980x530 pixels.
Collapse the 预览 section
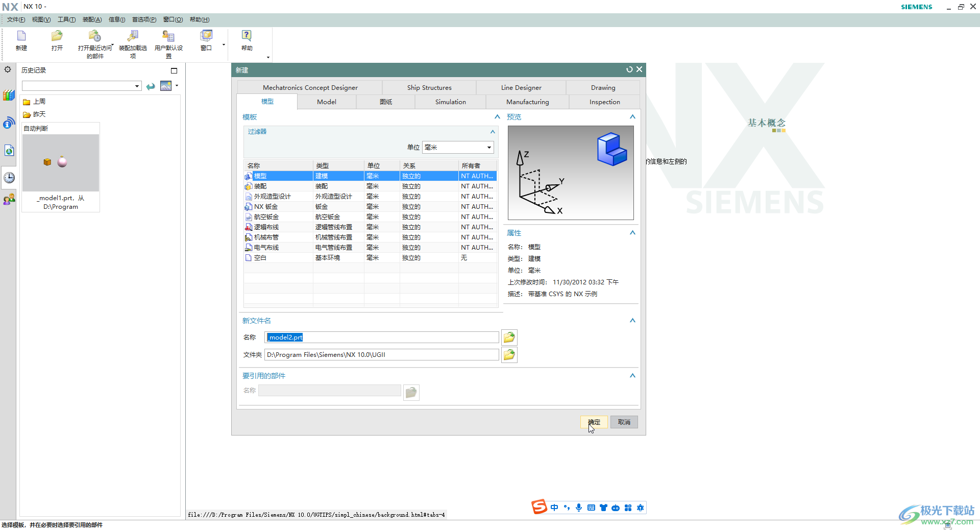pyautogui.click(x=632, y=117)
